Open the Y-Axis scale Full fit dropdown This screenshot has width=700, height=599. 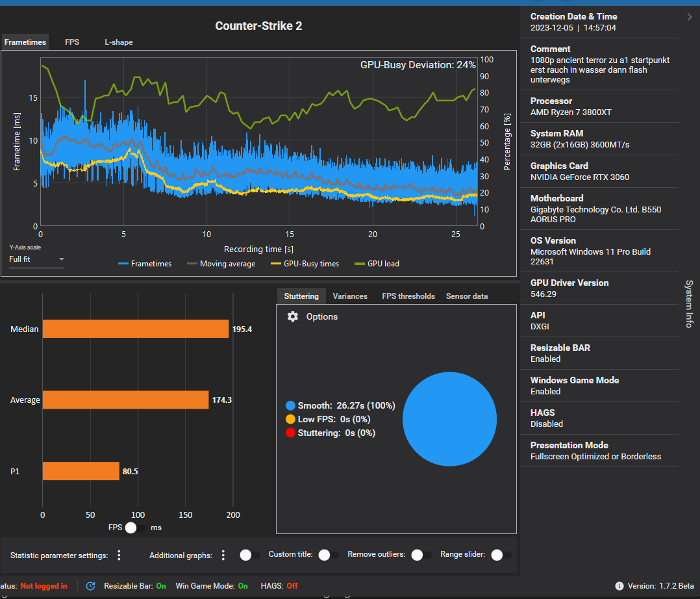(x=36, y=259)
